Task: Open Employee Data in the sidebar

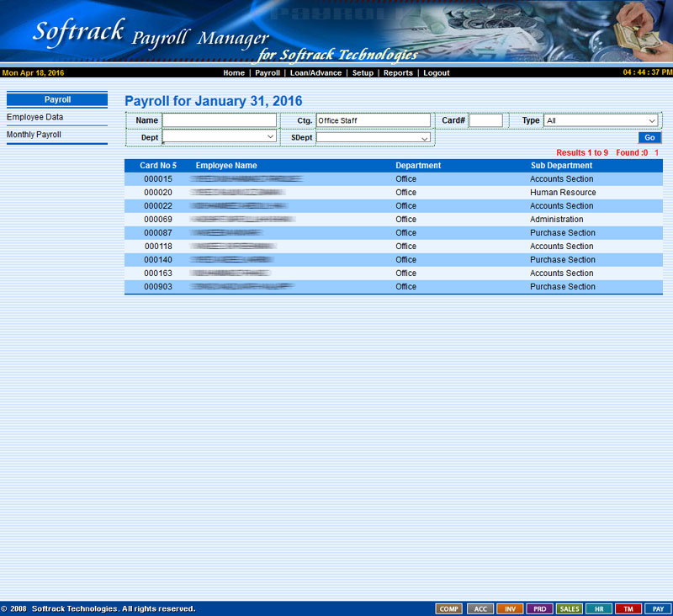Action: [35, 117]
